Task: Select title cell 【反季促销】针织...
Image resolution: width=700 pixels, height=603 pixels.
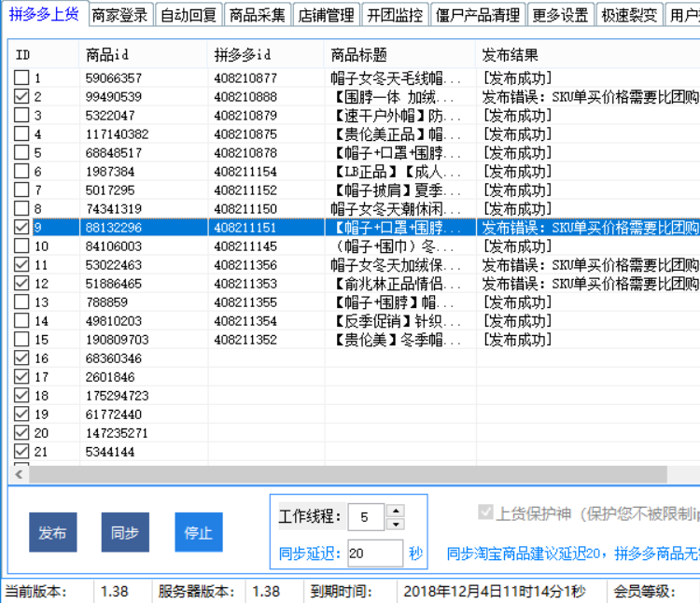Action: click(394, 321)
